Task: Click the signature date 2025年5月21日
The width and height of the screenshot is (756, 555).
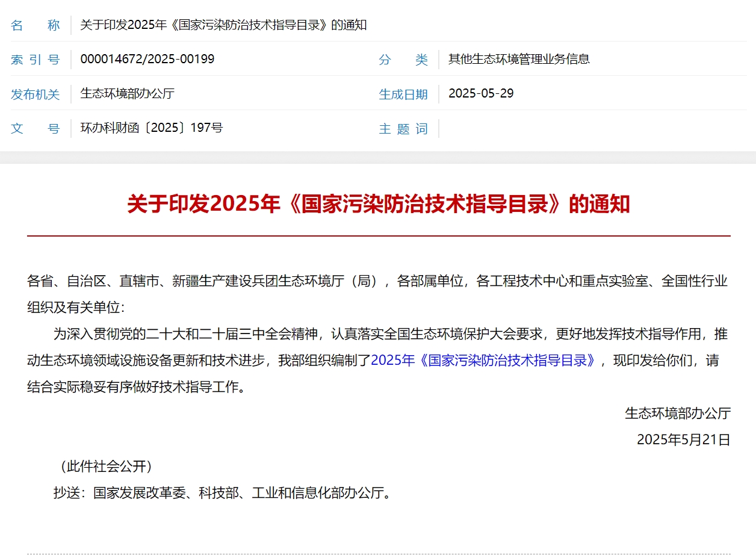Action: pyautogui.click(x=684, y=440)
